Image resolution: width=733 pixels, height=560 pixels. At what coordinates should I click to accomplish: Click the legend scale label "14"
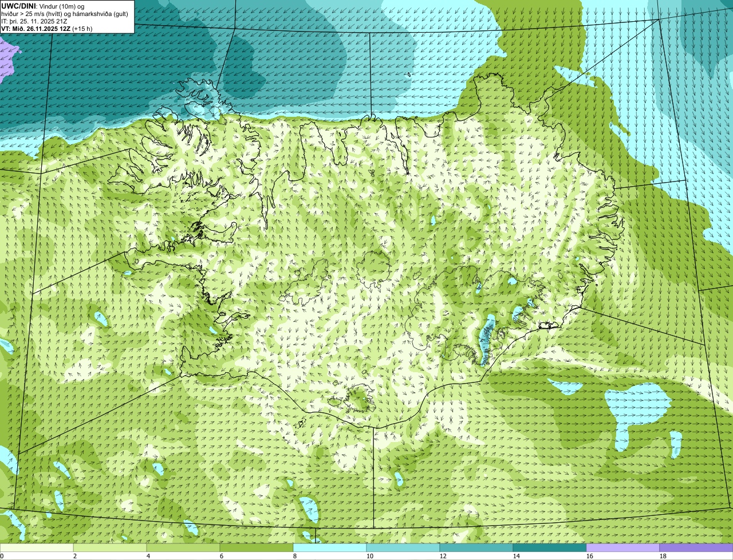pos(517,556)
